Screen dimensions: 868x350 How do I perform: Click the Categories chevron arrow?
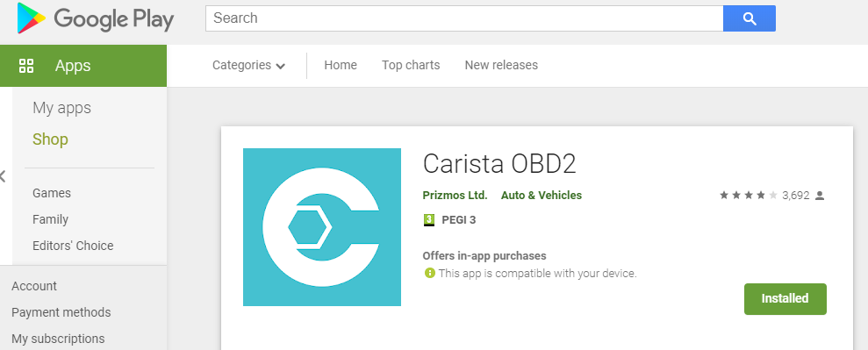click(280, 67)
